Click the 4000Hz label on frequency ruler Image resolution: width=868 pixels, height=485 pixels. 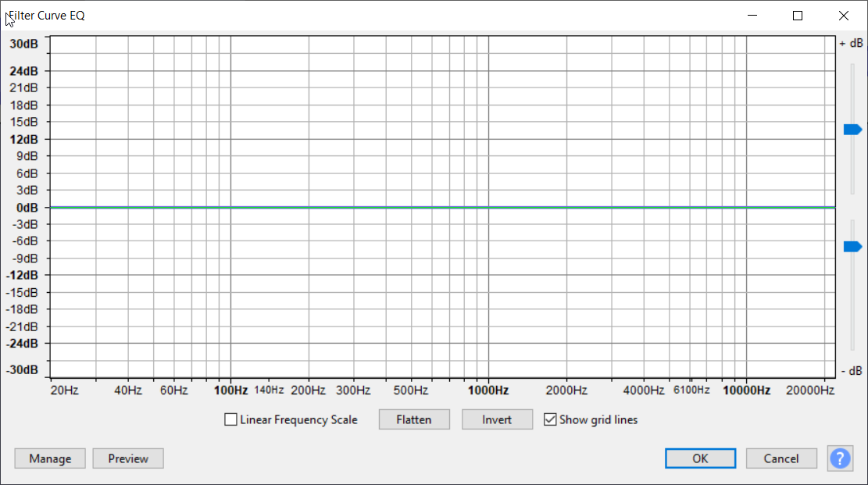click(x=643, y=390)
